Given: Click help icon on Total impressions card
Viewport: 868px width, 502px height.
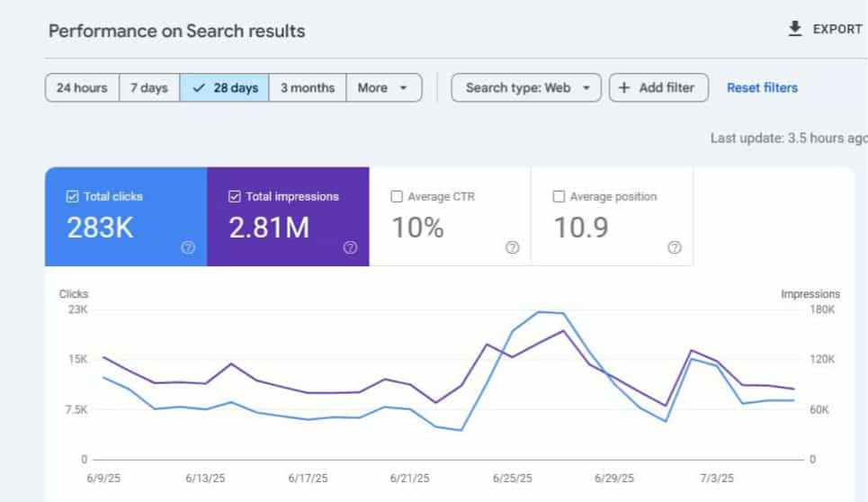Looking at the screenshot, I should [350, 248].
